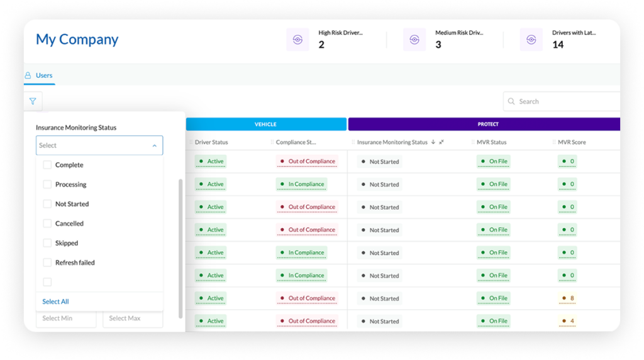Click the drag handle on MVR Status column

472,143
